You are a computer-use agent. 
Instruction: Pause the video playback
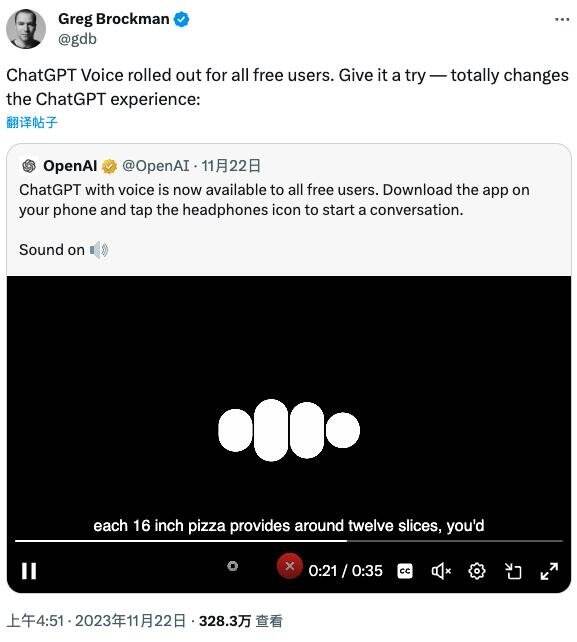[x=29, y=571]
